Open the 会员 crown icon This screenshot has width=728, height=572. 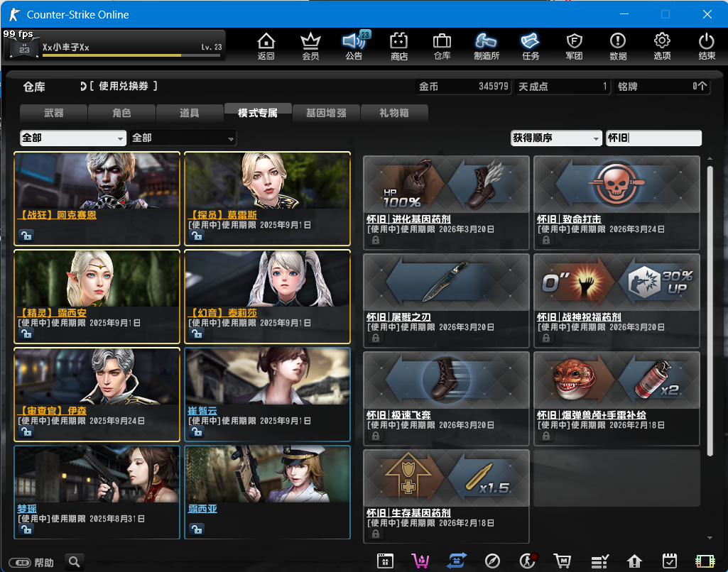(310, 46)
